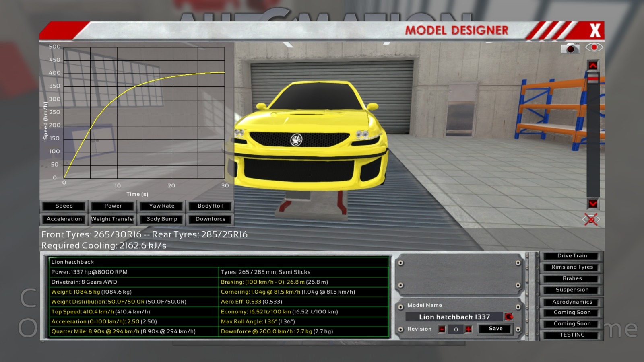This screenshot has width=644, height=362.
Task: Open the Brakes section
Action: pyautogui.click(x=572, y=278)
